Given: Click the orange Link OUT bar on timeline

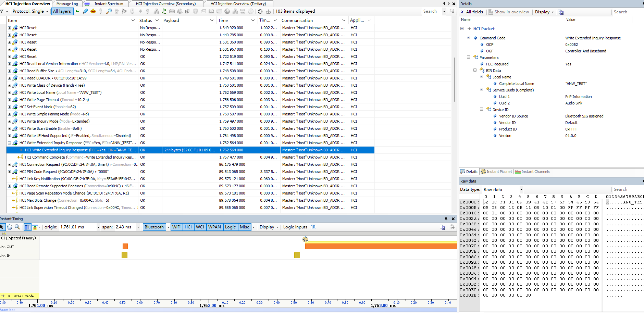Looking at the screenshot, I should click(x=381, y=246).
